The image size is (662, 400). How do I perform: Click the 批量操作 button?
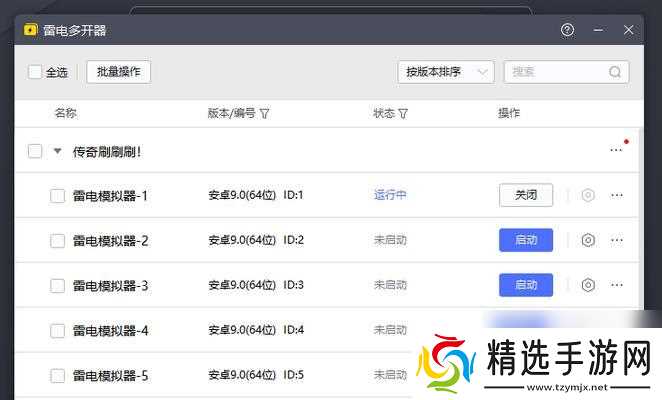(119, 72)
